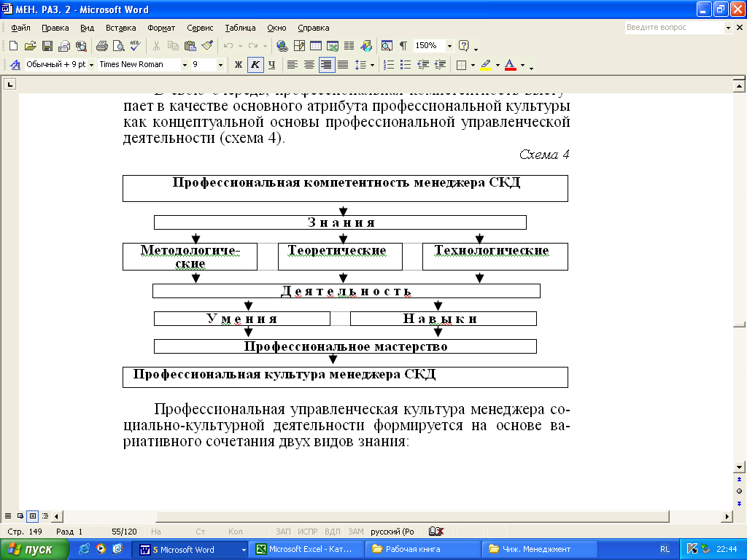Open Document Map icon

pos(387,46)
